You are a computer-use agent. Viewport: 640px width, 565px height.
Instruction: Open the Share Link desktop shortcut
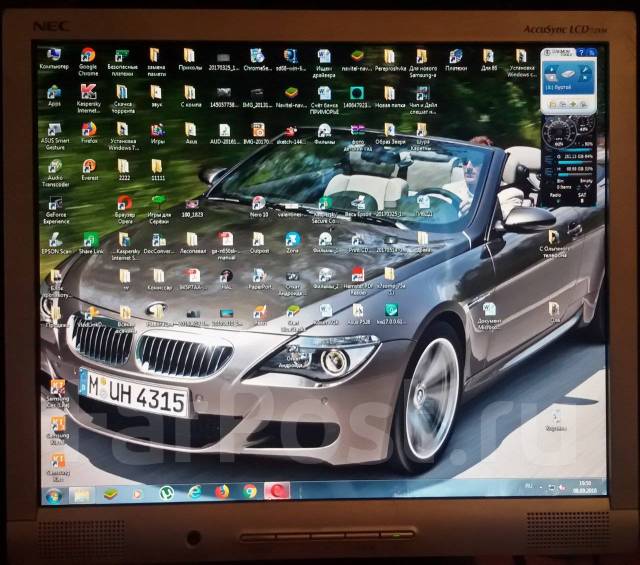90,240
